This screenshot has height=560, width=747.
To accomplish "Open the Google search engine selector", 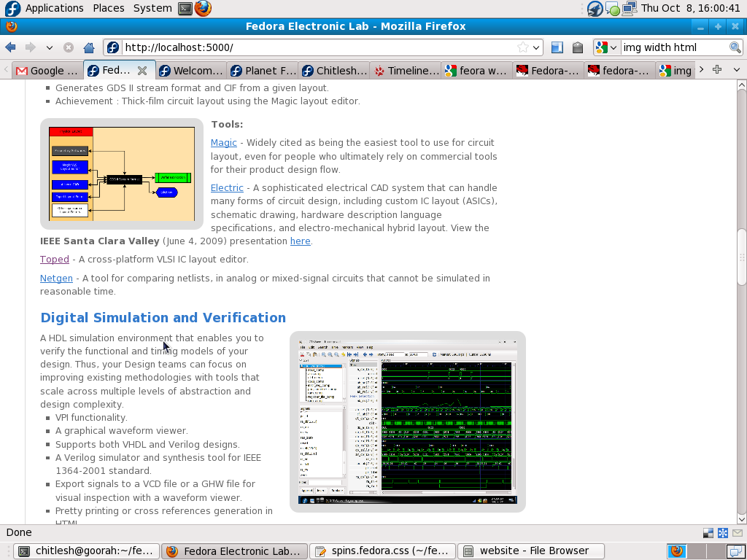I will click(606, 47).
